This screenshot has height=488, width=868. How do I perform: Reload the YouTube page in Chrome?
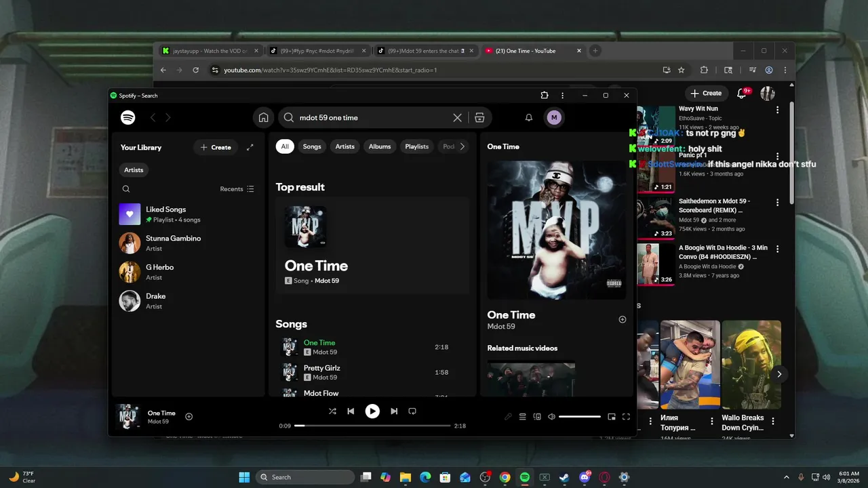pyautogui.click(x=195, y=70)
